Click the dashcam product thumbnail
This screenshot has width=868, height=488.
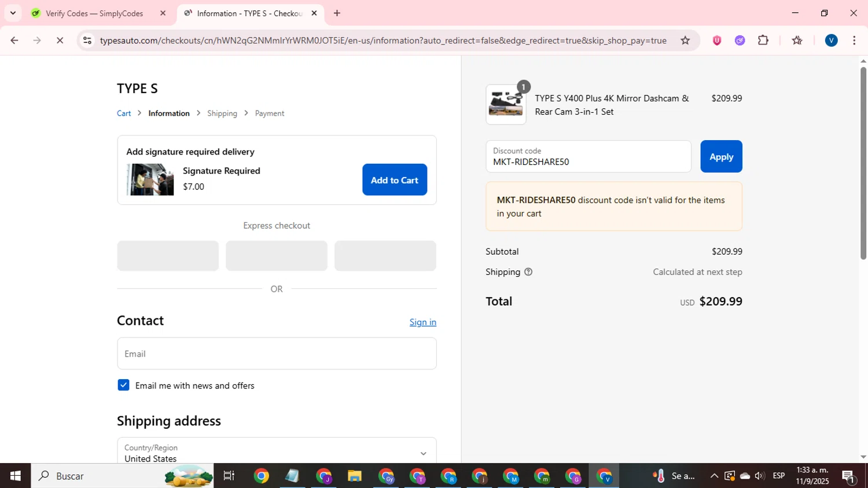[506, 105]
